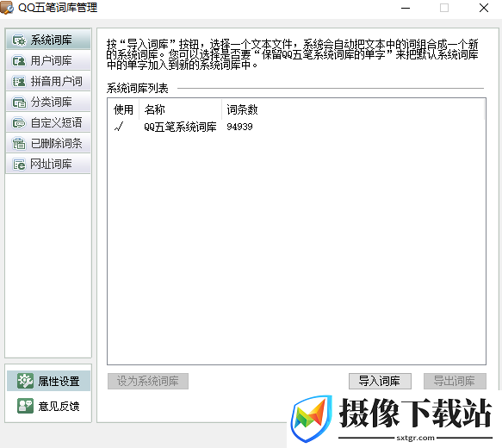Open 意见反馈 label
Viewport: 502px width, 448px height.
[x=59, y=406]
